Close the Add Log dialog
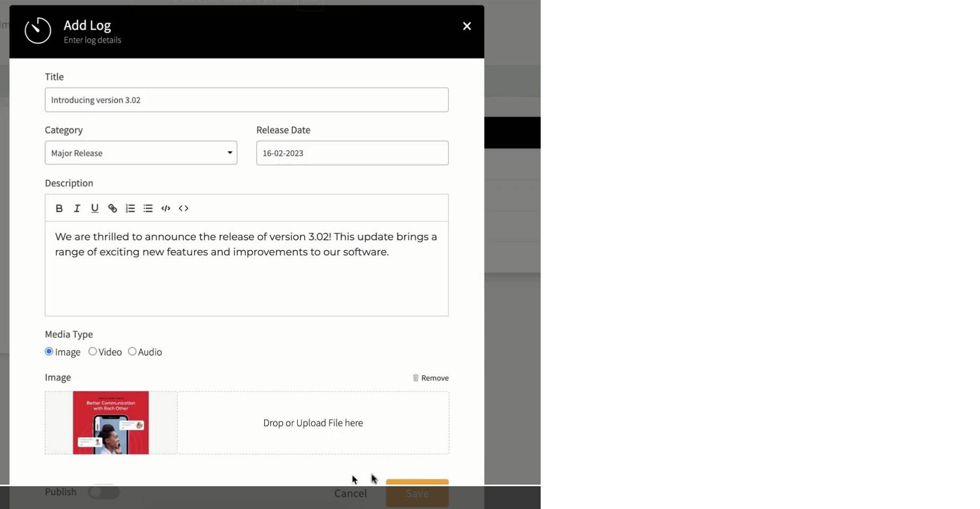Image resolution: width=980 pixels, height=509 pixels. 467,27
